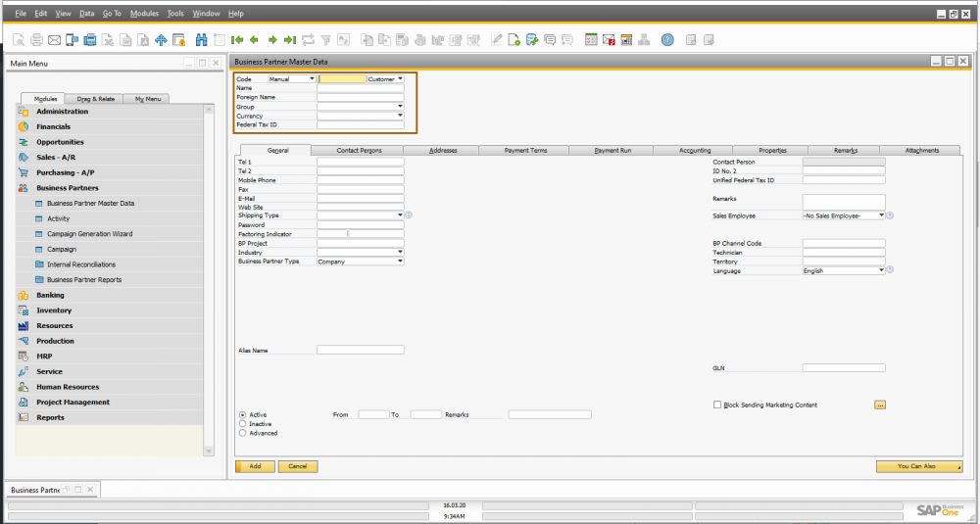Select the Active radio button
The height and width of the screenshot is (524, 980).
pyautogui.click(x=242, y=414)
